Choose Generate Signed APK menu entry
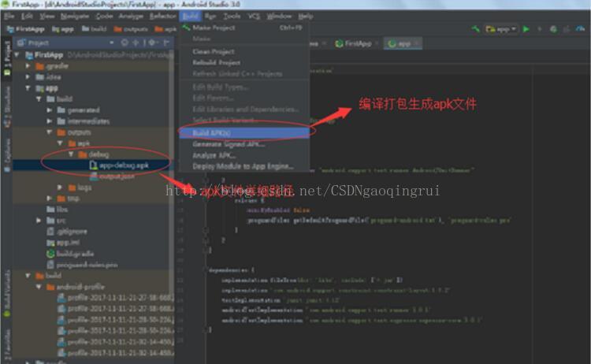This screenshot has height=364, width=591. 244,144
